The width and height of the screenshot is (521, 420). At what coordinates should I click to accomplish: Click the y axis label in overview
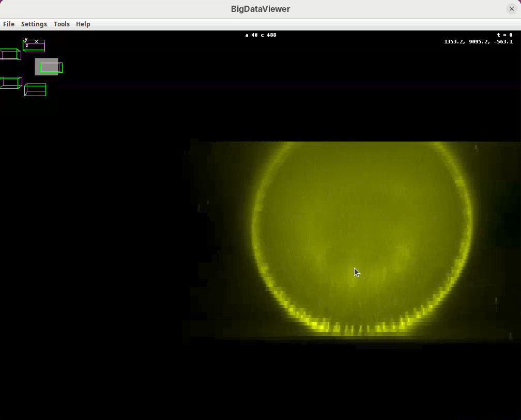[26, 40]
